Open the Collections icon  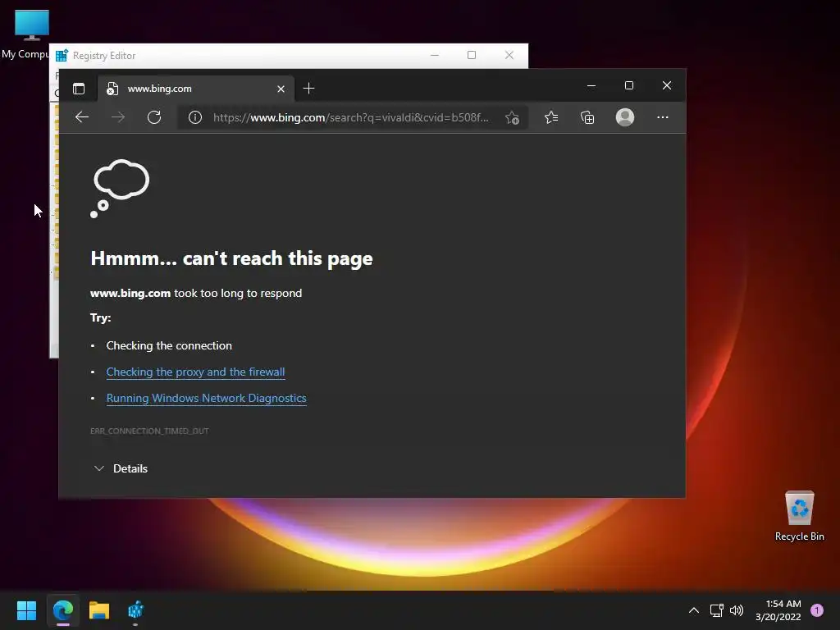(587, 117)
